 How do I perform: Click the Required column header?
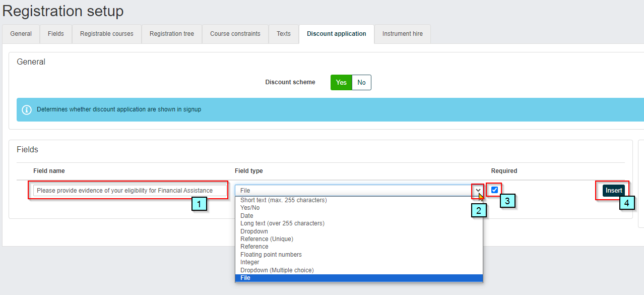tap(504, 171)
